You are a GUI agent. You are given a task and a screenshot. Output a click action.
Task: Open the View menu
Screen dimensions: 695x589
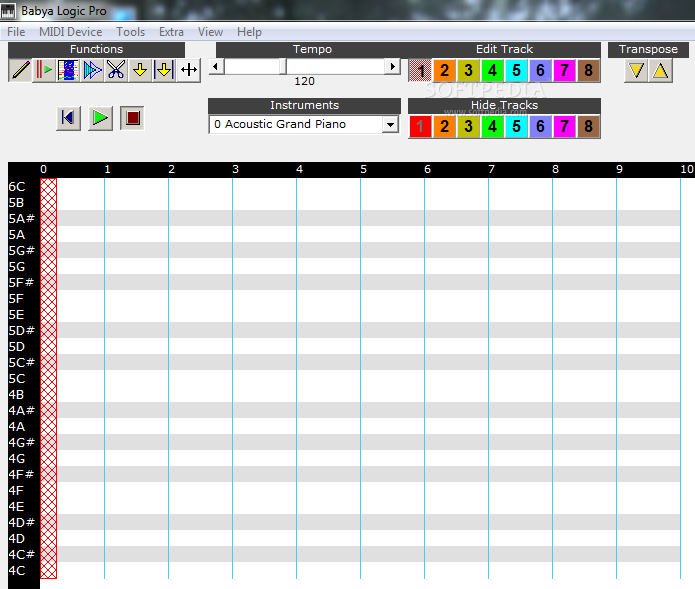[210, 32]
